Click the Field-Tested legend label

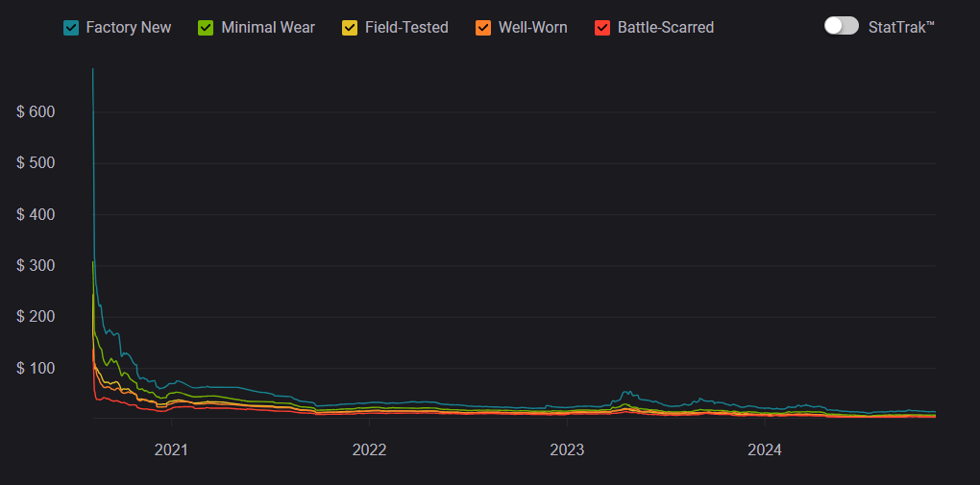click(406, 28)
